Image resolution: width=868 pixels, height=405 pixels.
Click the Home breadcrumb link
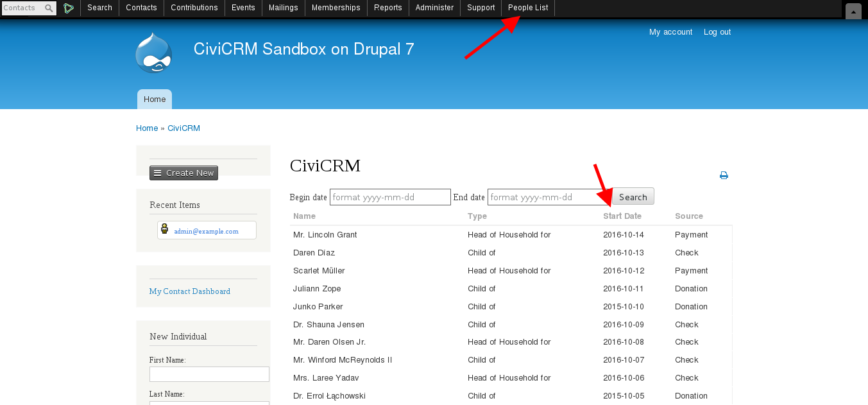tap(147, 128)
